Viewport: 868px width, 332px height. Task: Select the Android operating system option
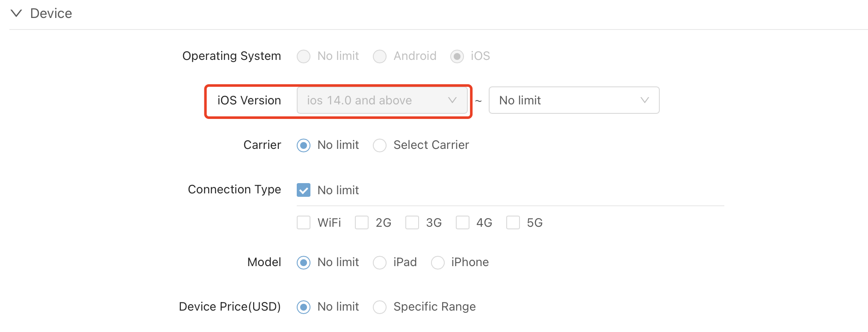coord(380,56)
